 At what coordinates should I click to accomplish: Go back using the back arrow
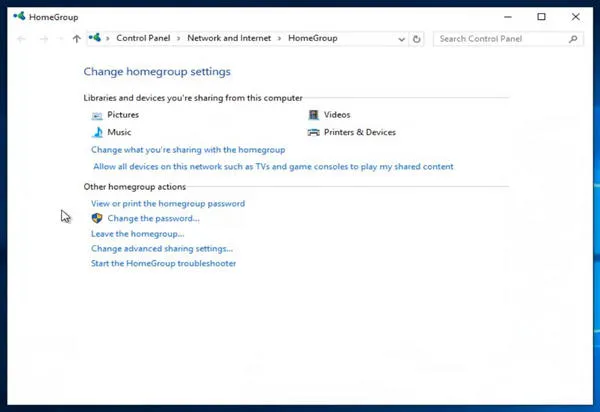click(x=21, y=39)
